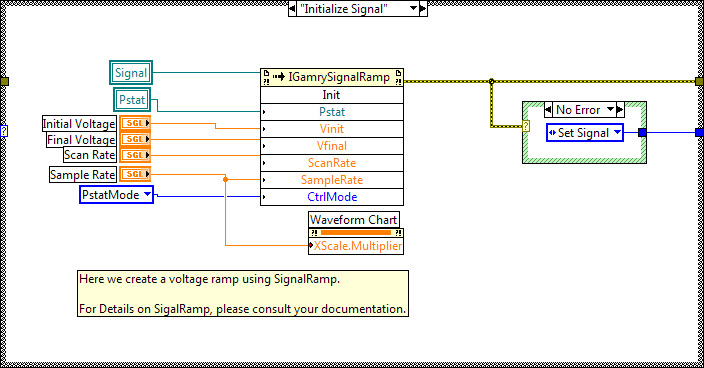Click the Vinit parameter row

[x=332, y=129]
